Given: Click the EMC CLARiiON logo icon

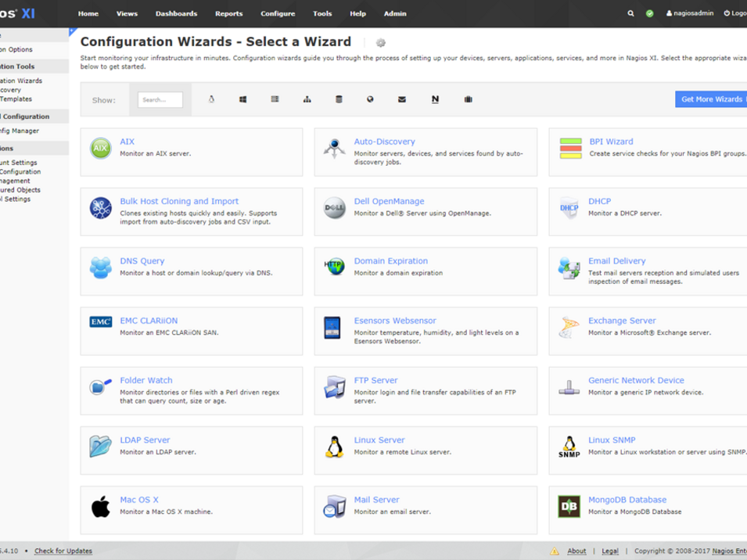Looking at the screenshot, I should click(x=101, y=322).
